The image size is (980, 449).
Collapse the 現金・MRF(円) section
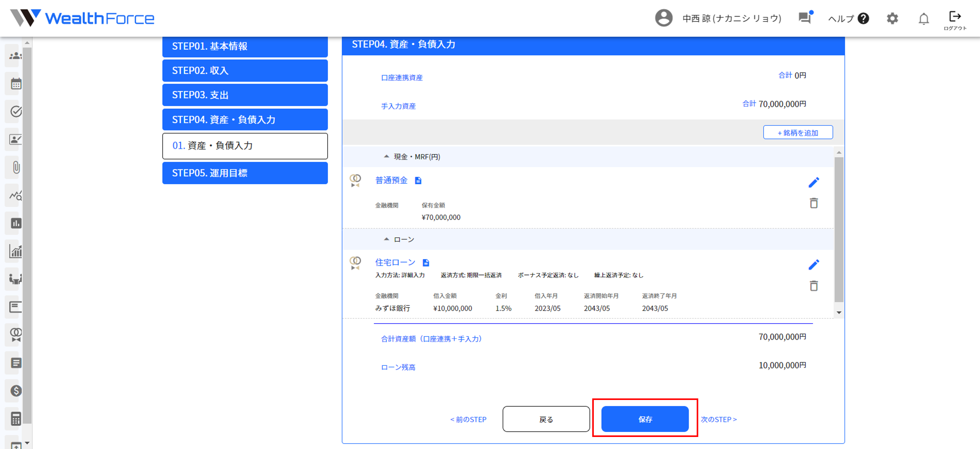(x=386, y=156)
